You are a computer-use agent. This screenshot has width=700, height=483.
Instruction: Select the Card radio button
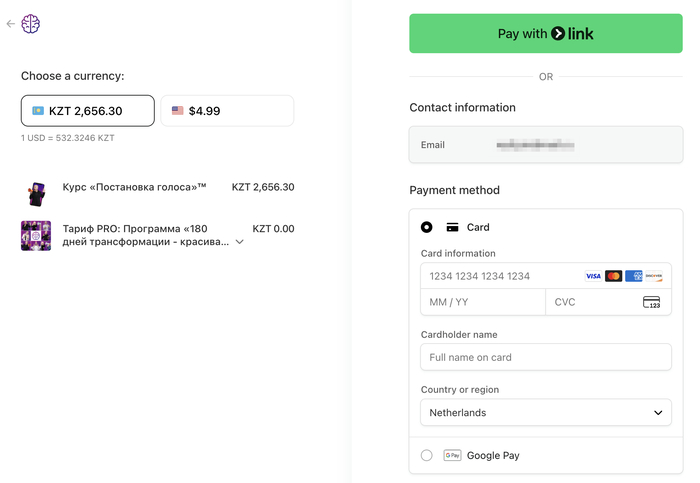point(427,227)
